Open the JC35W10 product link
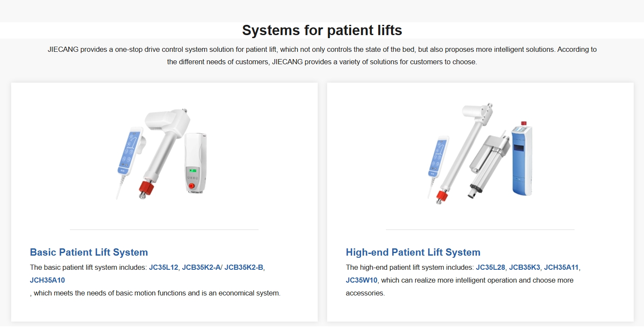Viewport: 644px width, 331px height. click(x=361, y=280)
